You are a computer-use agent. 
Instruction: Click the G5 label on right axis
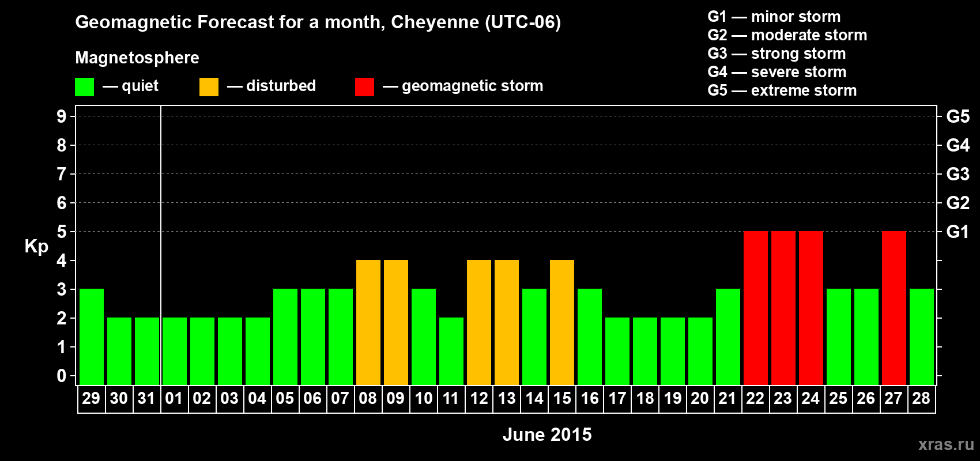coord(958,116)
